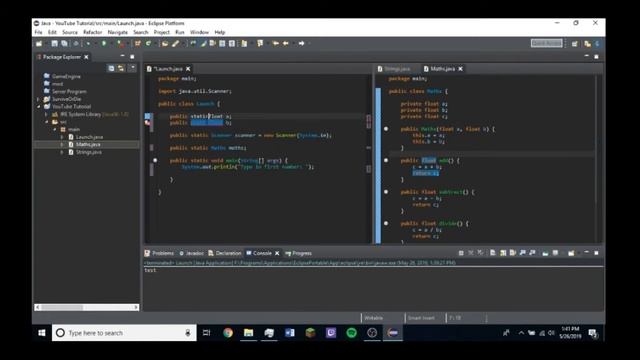
Task: Open the Source menu
Action: (x=70, y=32)
